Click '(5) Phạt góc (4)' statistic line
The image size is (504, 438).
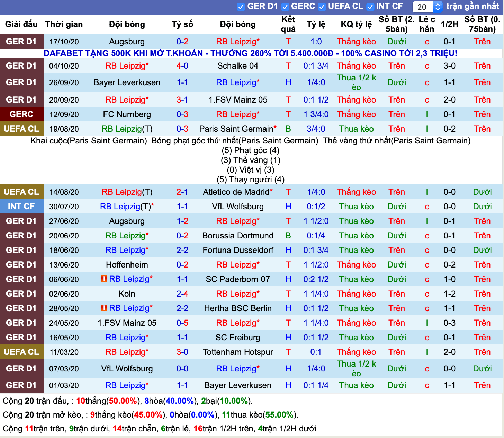pyautogui.click(x=250, y=150)
